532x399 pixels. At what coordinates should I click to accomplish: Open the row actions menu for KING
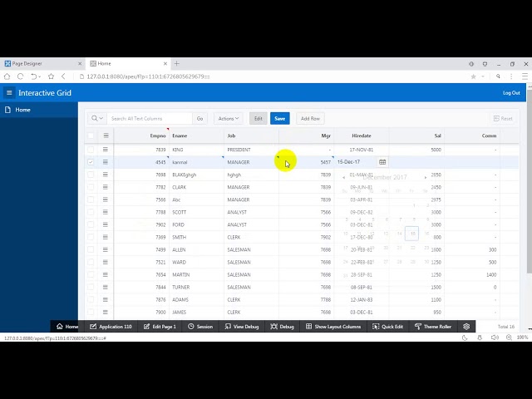point(106,150)
